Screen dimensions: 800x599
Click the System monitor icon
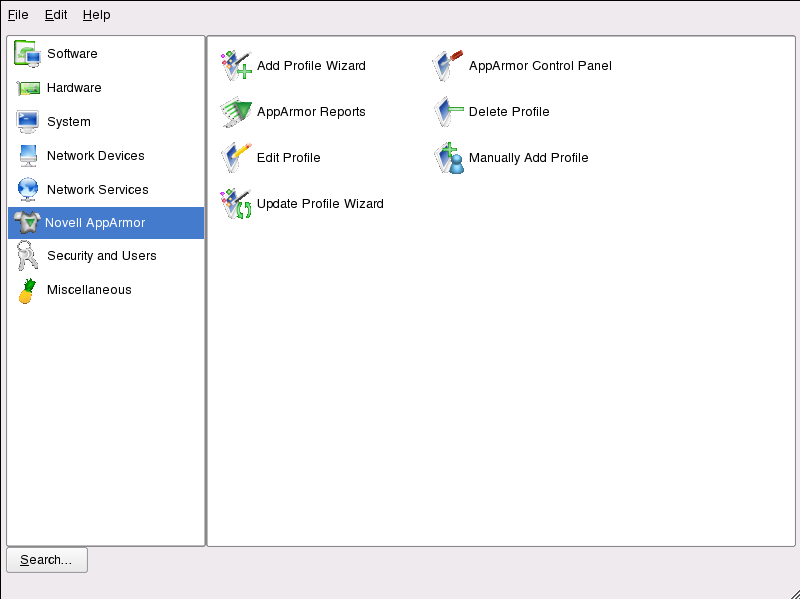tap(28, 121)
